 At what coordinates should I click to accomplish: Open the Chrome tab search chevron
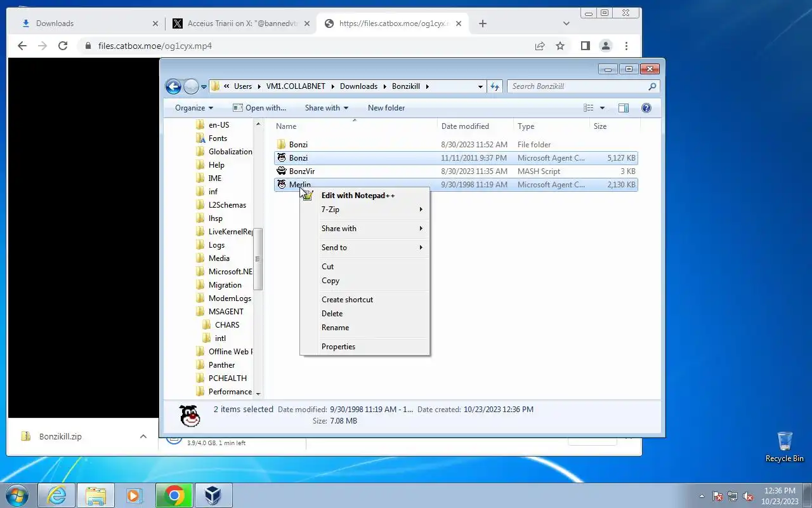pos(566,23)
